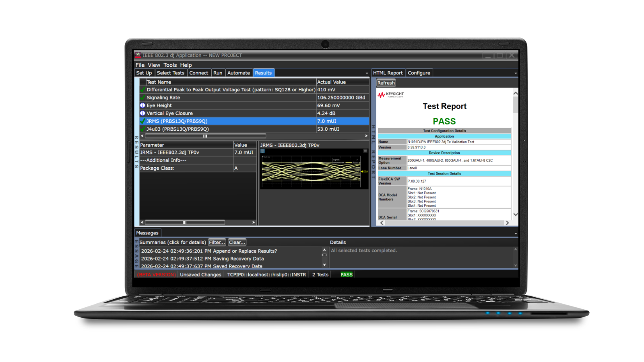The height and width of the screenshot is (362, 644).
Task: Switch to the Configure tab
Action: coord(419,73)
